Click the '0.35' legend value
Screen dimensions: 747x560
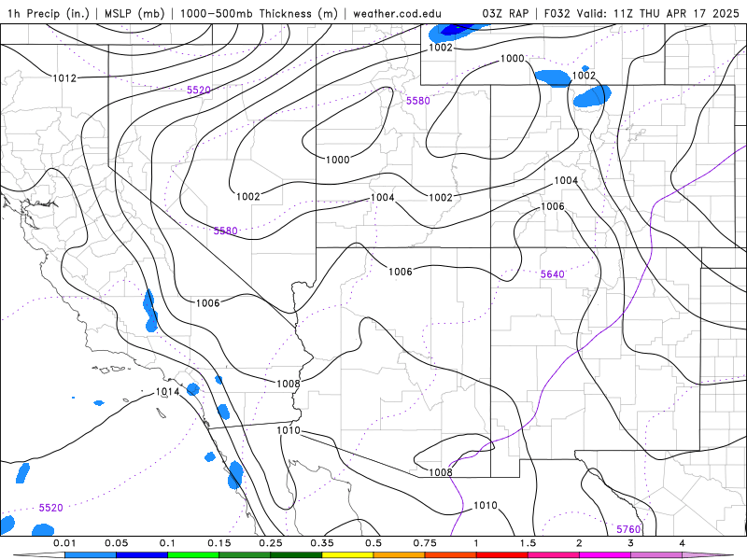[322, 543]
